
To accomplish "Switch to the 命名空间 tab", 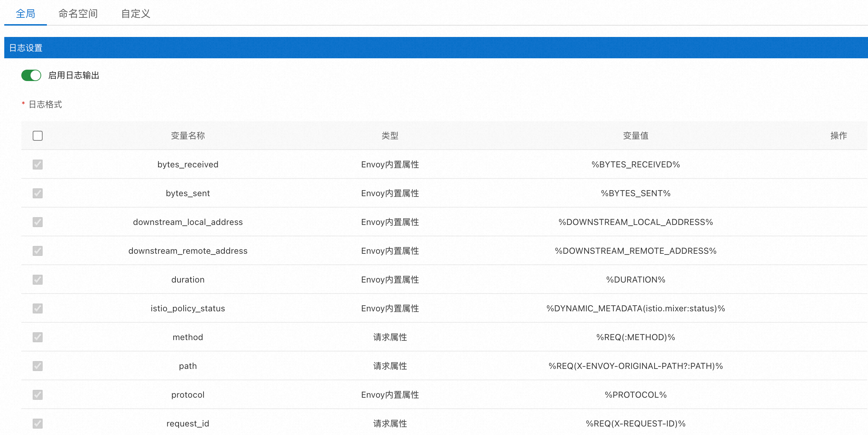I will click(78, 14).
